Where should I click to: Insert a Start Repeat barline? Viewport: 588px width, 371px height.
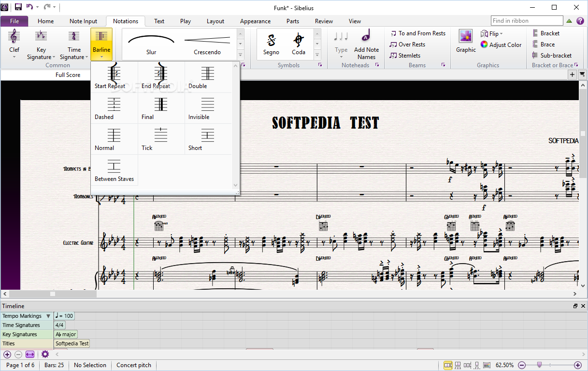(x=114, y=77)
